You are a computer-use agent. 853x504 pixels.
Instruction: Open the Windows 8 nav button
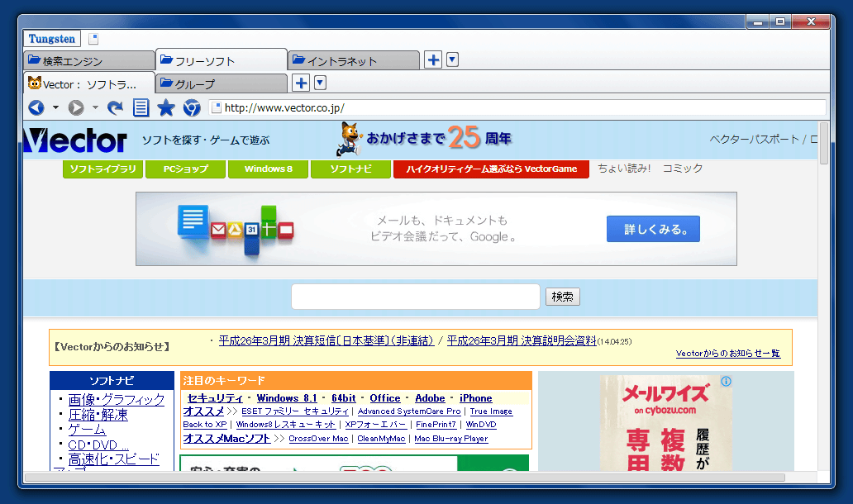click(x=268, y=169)
